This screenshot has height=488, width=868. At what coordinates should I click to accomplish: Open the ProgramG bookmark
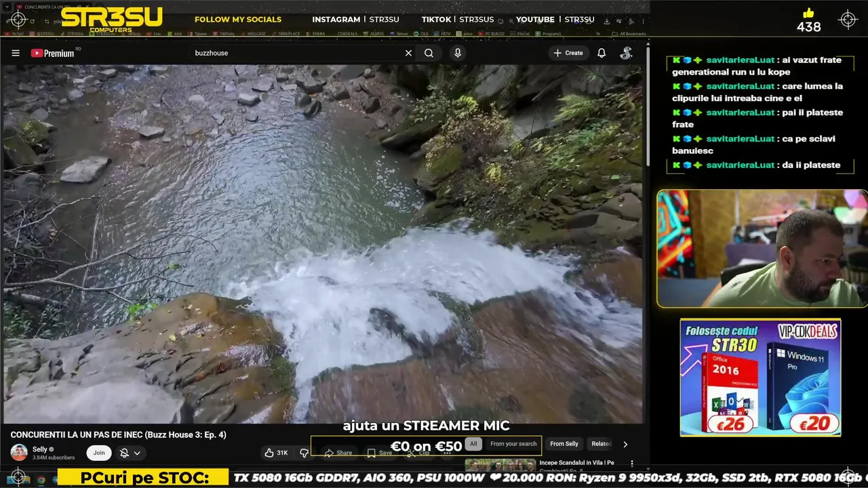click(x=548, y=33)
